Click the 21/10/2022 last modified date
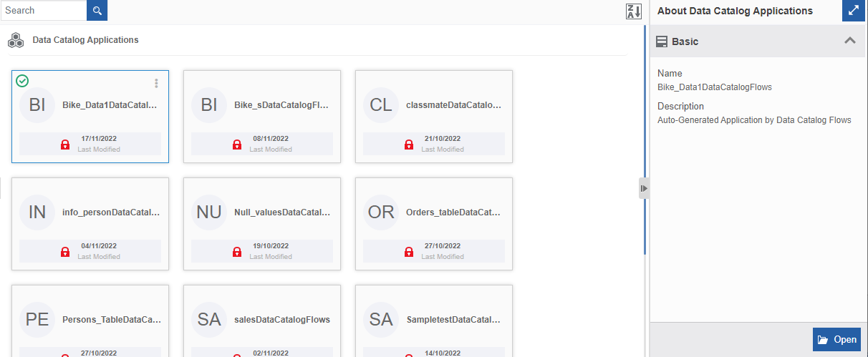The image size is (868, 357). (x=443, y=139)
